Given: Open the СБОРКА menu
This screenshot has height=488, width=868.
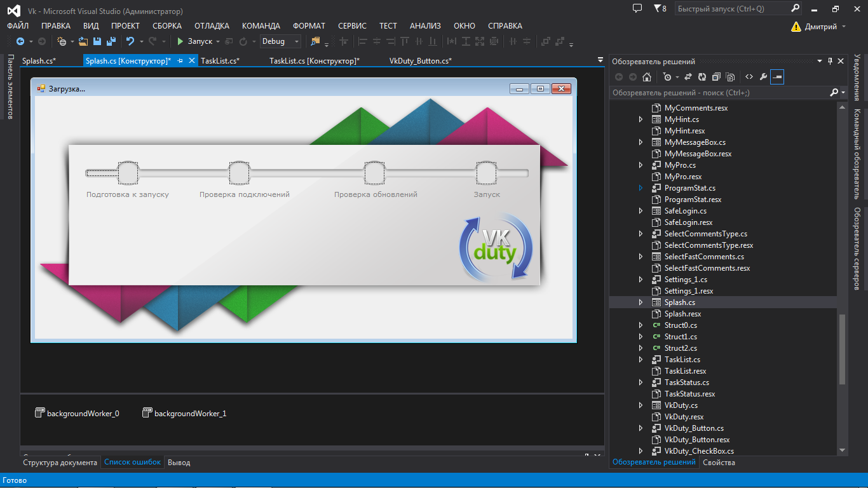Looking at the screenshot, I should (x=167, y=26).
